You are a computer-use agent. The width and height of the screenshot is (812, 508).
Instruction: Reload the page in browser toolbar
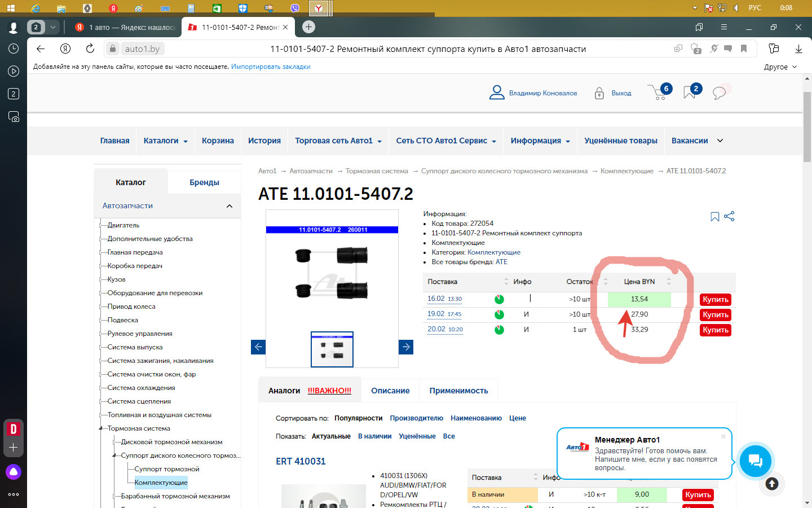point(90,49)
